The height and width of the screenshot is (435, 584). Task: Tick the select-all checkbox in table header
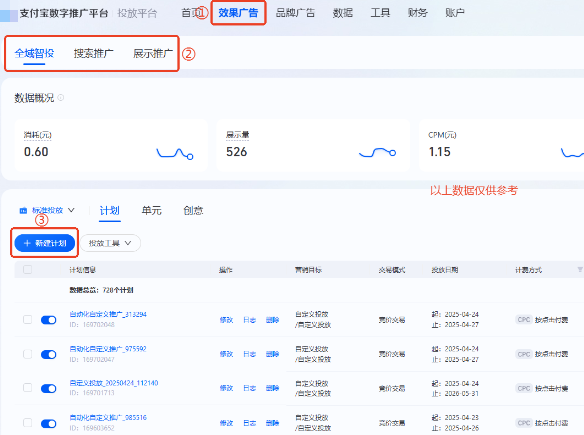(28, 269)
